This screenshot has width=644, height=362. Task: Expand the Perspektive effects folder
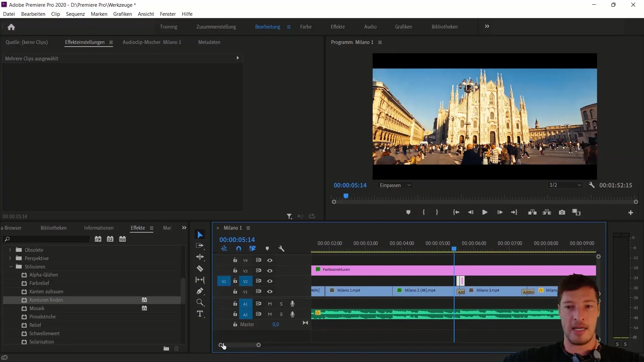(10, 258)
